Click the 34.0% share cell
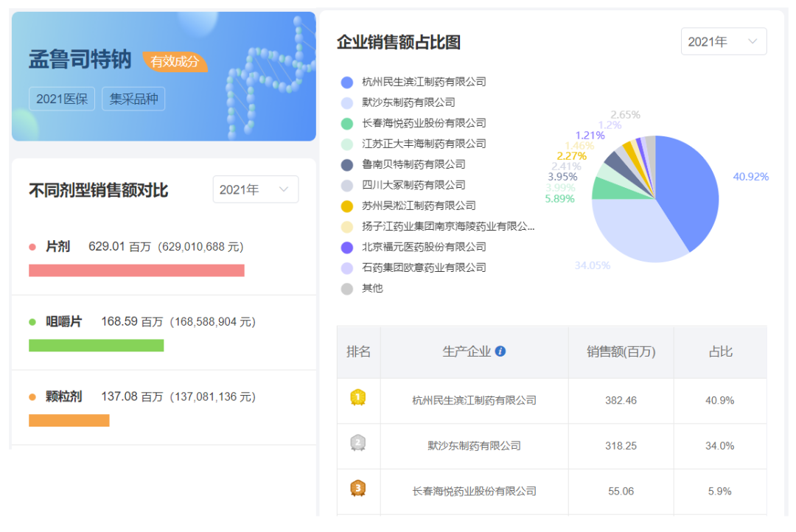 click(720, 446)
